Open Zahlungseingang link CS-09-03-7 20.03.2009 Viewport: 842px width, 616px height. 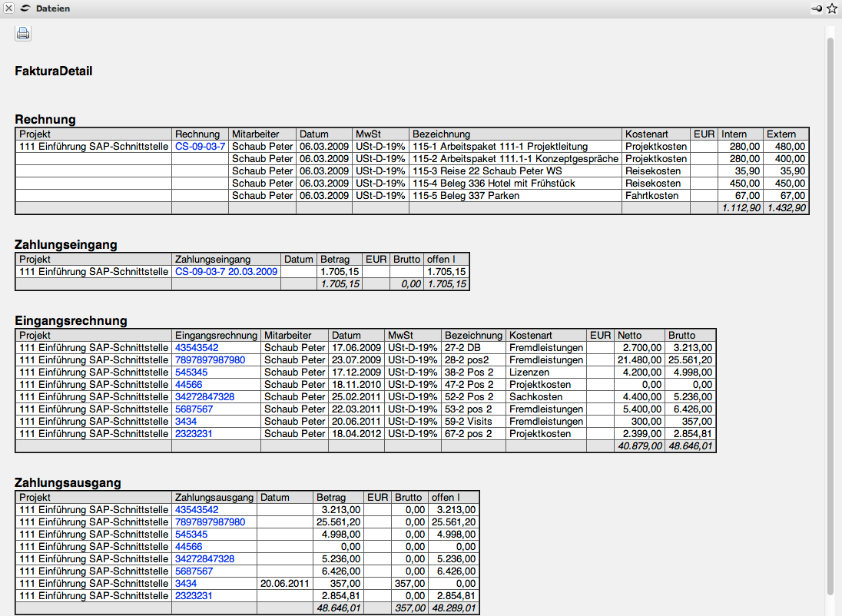pos(226,272)
